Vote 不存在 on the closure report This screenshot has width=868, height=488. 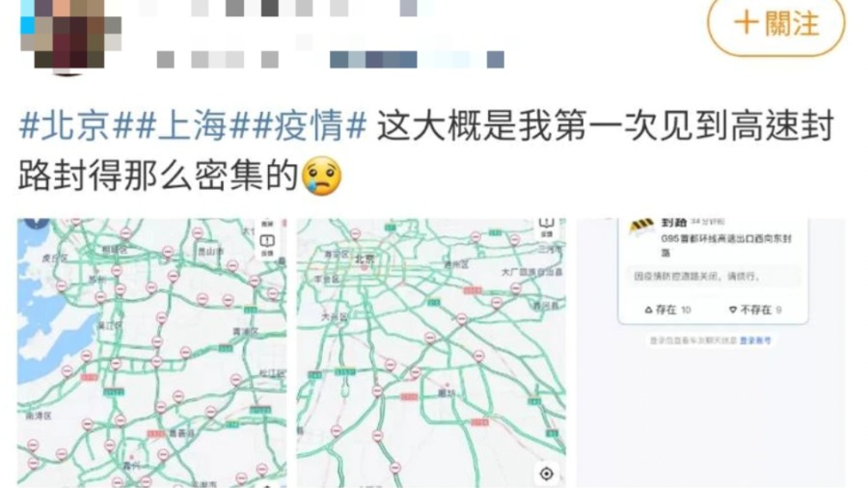754,310
